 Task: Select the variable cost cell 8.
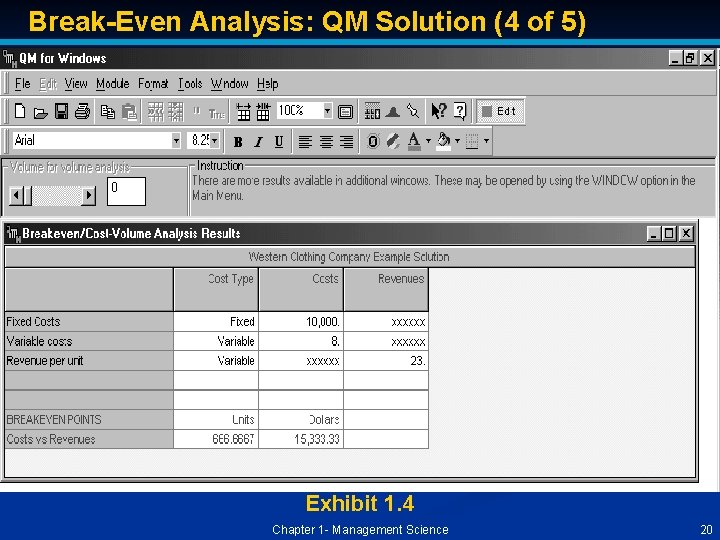(301, 341)
